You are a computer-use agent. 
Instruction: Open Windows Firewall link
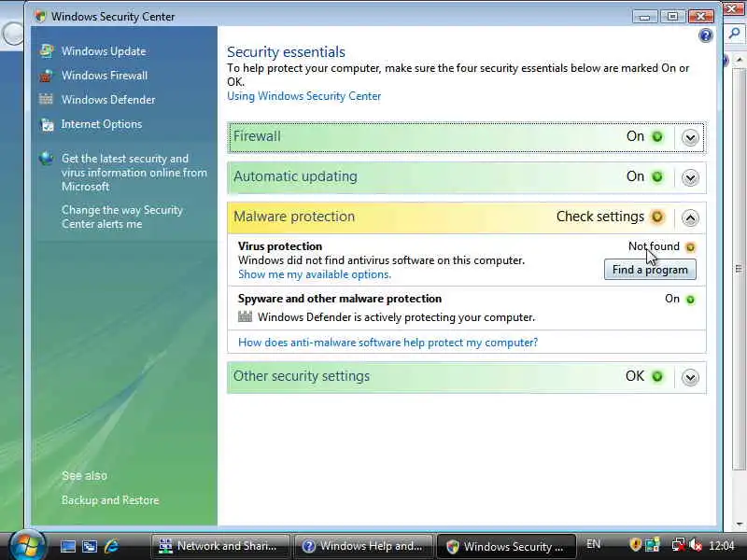pos(105,76)
